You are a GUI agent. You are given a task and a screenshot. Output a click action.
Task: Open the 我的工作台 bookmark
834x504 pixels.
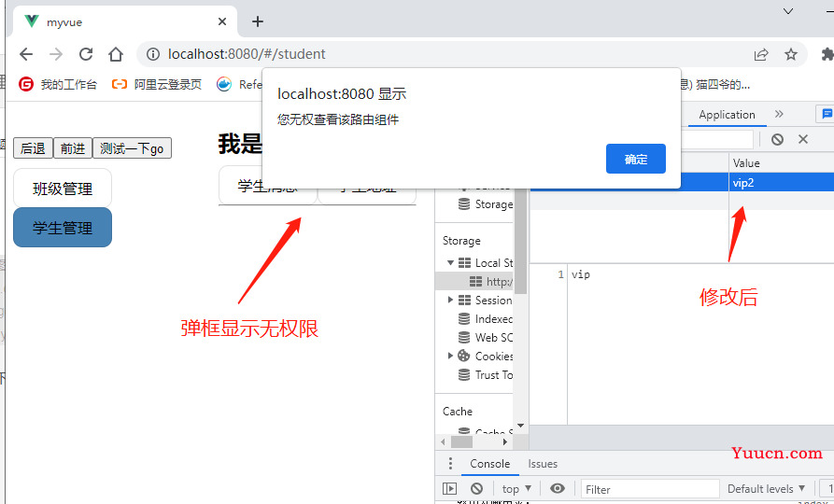click(58, 84)
